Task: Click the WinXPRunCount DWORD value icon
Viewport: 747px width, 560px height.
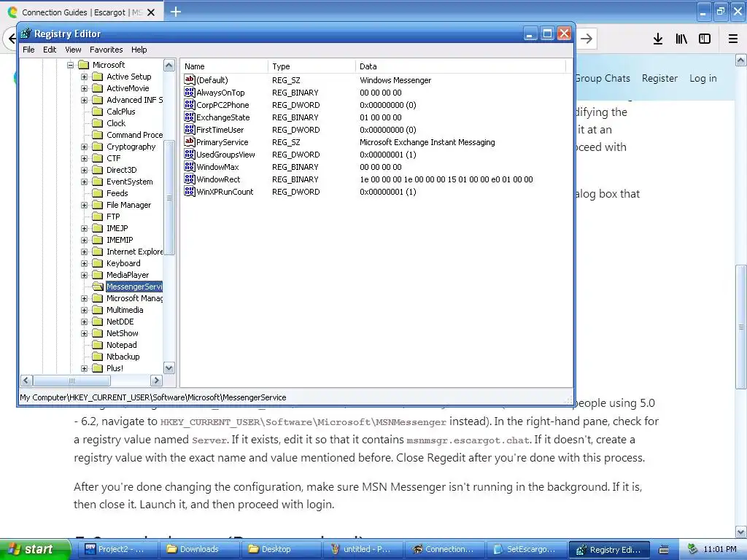Action: (x=190, y=192)
